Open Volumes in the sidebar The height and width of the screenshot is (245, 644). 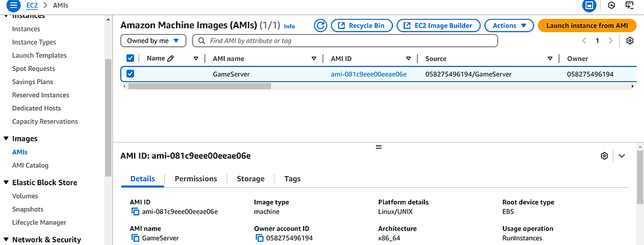pos(25,196)
